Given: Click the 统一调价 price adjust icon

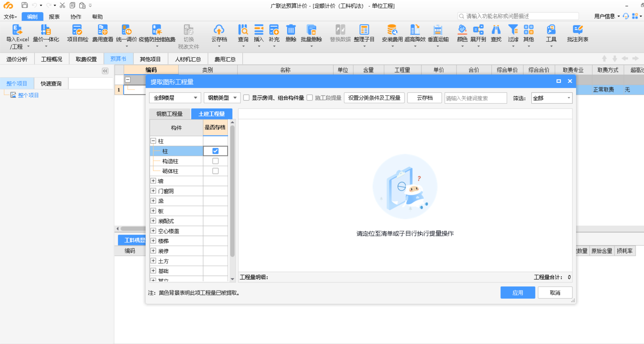Looking at the screenshot, I should click(126, 30).
